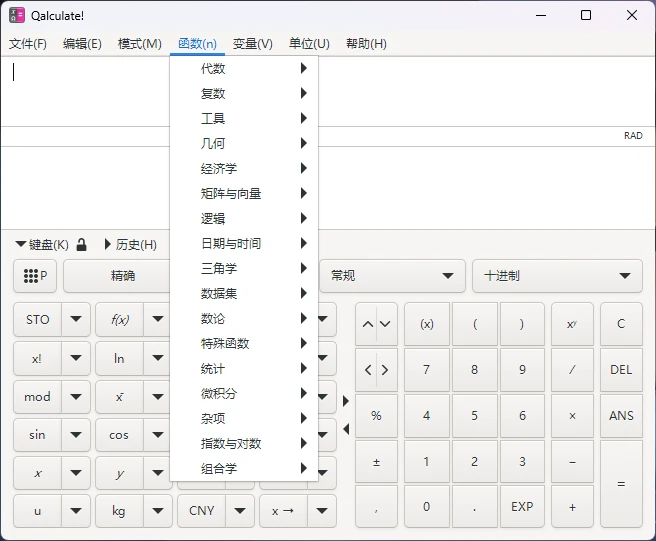Viewport: 656px width, 541px height.
Task: Open the dropdown arrow next to x!
Action: pyautogui.click(x=76, y=359)
